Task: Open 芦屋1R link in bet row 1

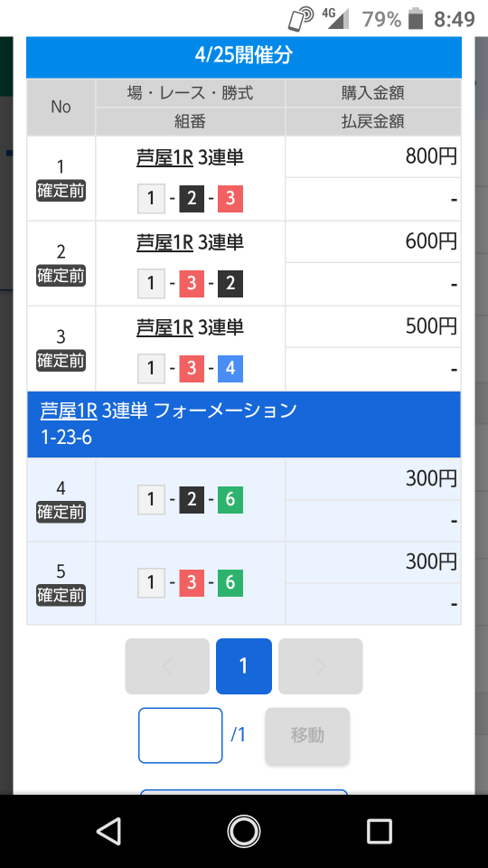Action: click(x=164, y=157)
